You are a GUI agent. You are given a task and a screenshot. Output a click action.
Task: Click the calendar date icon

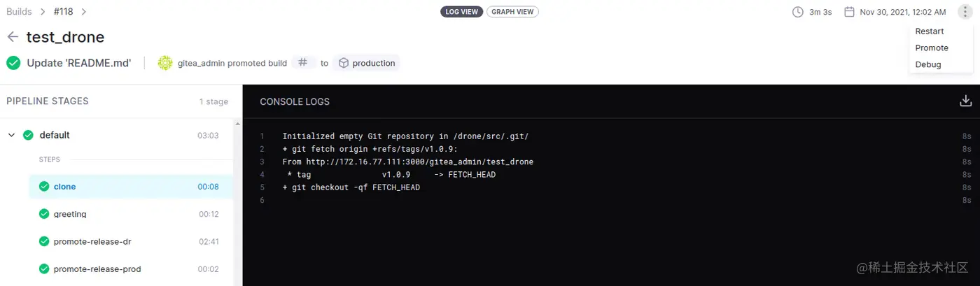click(849, 12)
